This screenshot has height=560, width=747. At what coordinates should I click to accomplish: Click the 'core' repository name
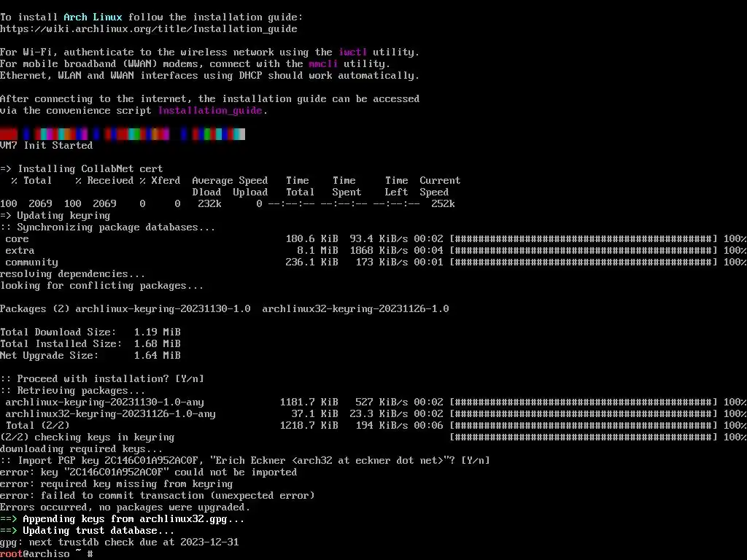point(18,239)
